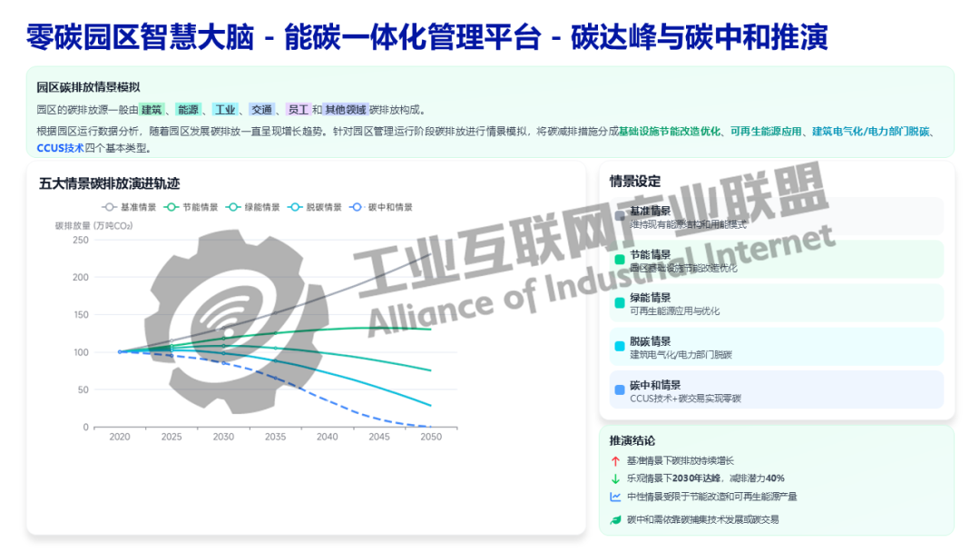Click the 能源 highlighted tag

[x=188, y=110]
